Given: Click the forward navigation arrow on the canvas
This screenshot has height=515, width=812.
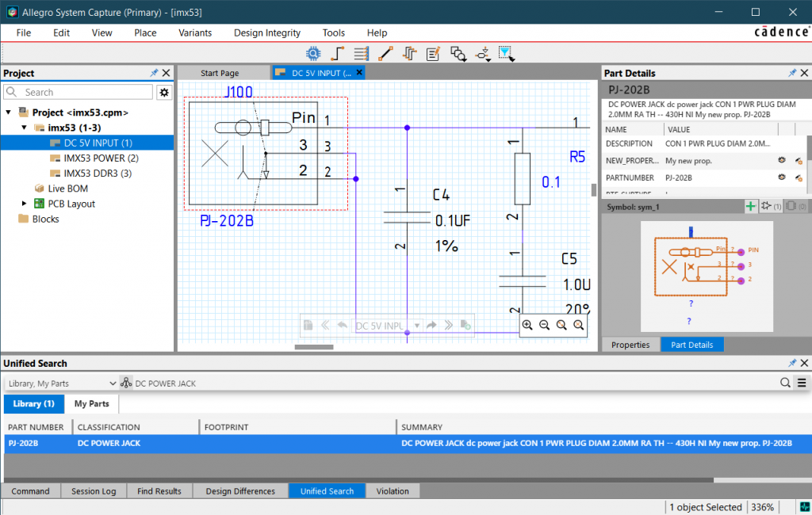Looking at the screenshot, I should point(431,325).
